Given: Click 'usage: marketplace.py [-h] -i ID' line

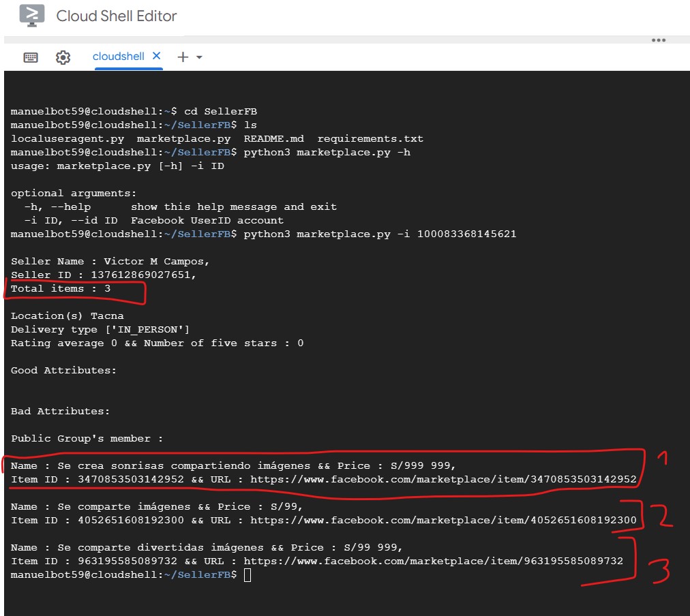Looking at the screenshot, I should 117,166.
